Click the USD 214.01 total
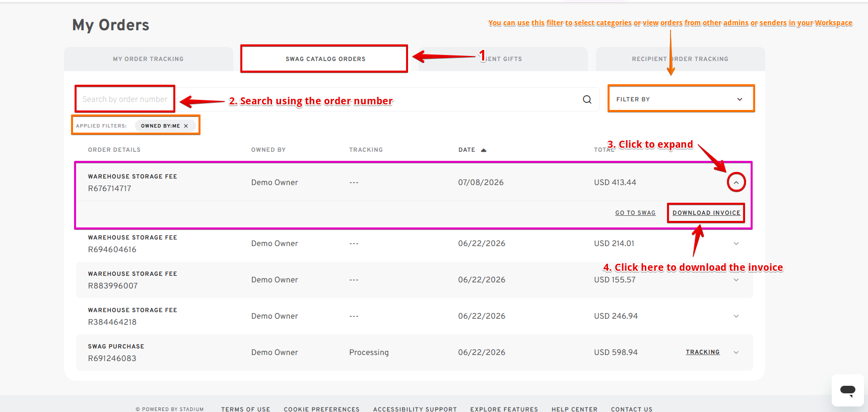The width and height of the screenshot is (868, 412). [614, 244]
